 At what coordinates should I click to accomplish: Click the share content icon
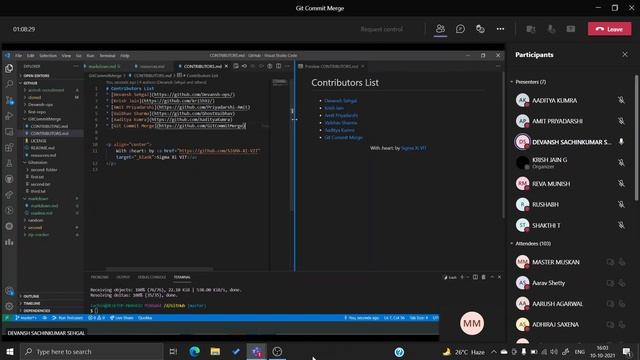coord(571,29)
